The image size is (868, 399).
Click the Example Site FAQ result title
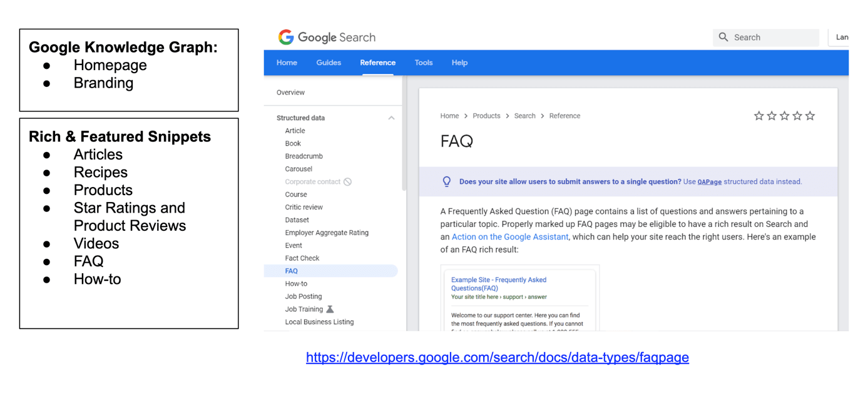[499, 284]
